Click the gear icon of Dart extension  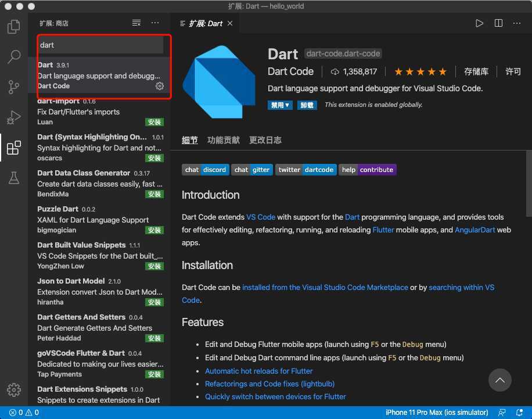(x=160, y=86)
